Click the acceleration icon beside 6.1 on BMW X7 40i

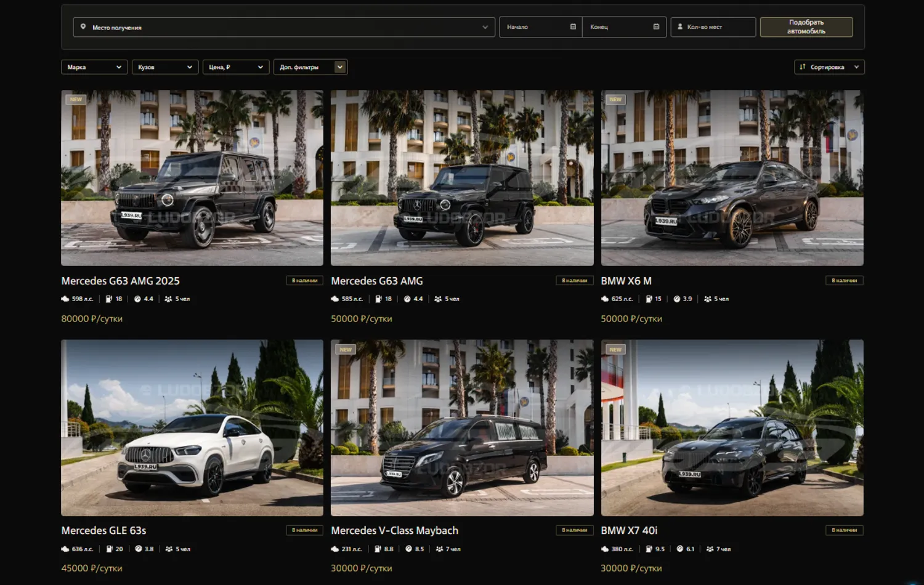click(679, 549)
